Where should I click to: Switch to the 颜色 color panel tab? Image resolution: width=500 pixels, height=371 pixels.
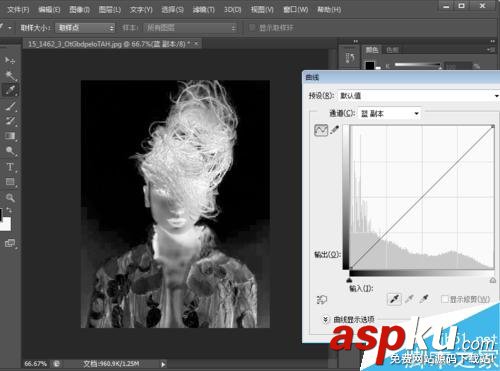372,50
